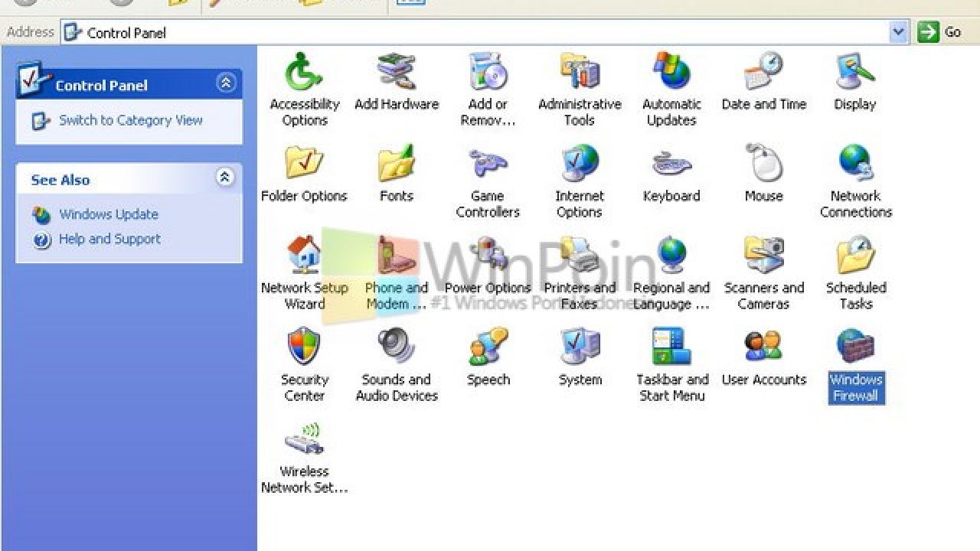The image size is (980, 551).
Task: Click the Go button beside address bar
Action: (939, 32)
